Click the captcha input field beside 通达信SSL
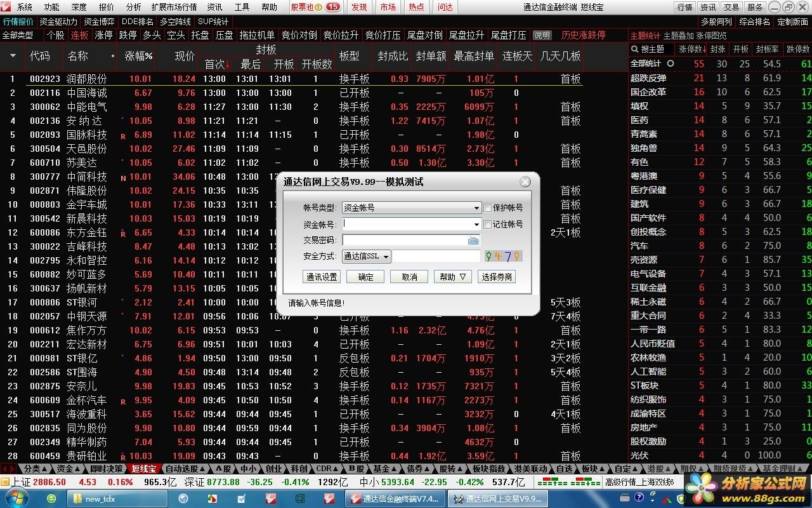The image size is (812, 508). tap(436, 256)
